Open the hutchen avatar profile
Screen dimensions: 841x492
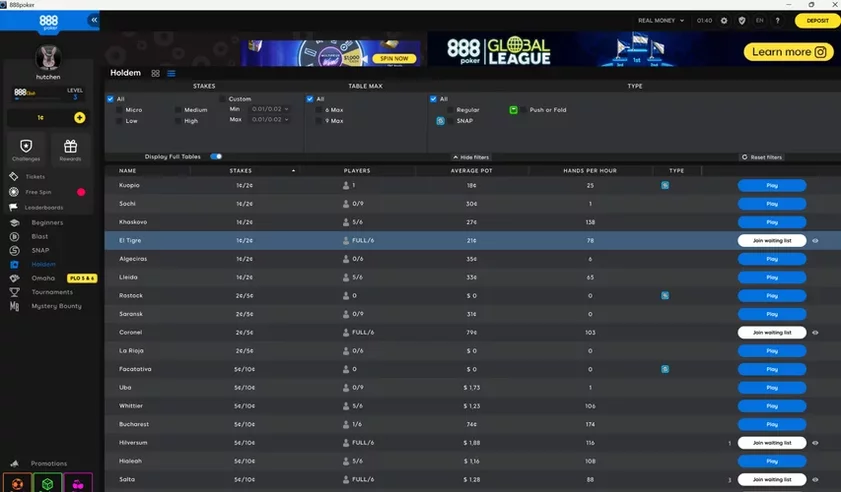[48, 58]
